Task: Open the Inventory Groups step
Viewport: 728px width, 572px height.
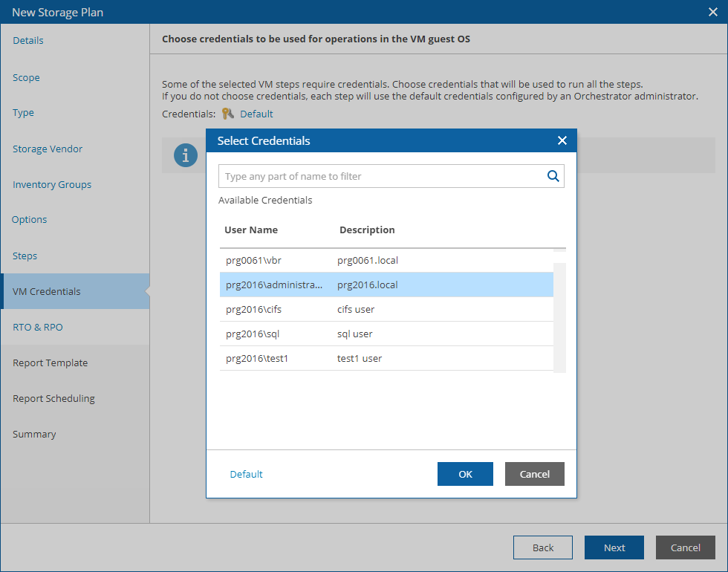Action: coord(52,184)
